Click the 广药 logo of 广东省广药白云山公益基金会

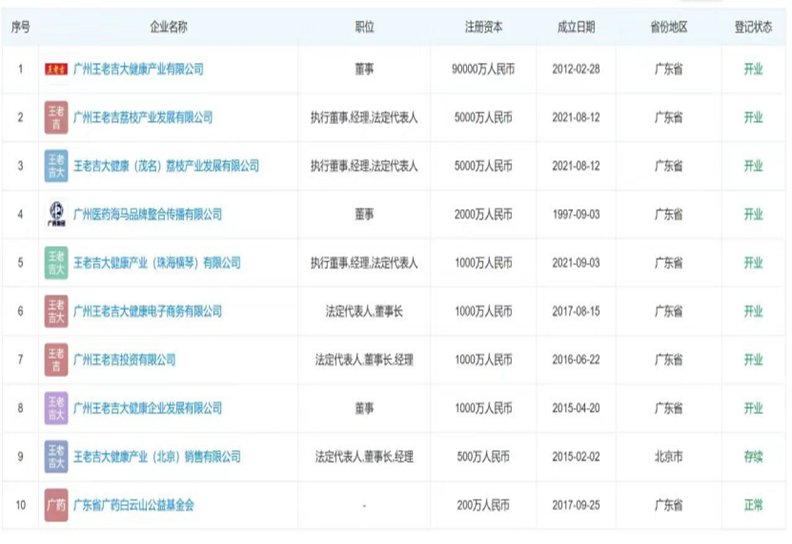pos(56,505)
